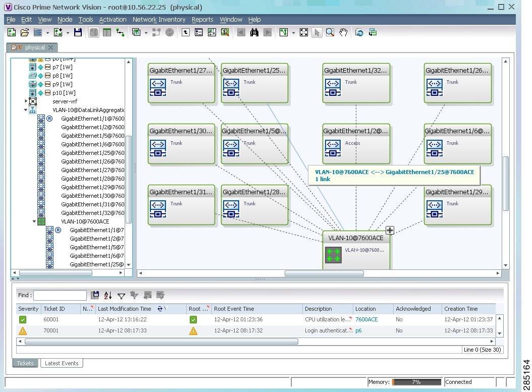
Task: Select p9 [1W] in the tree
Action: [x=62, y=84]
